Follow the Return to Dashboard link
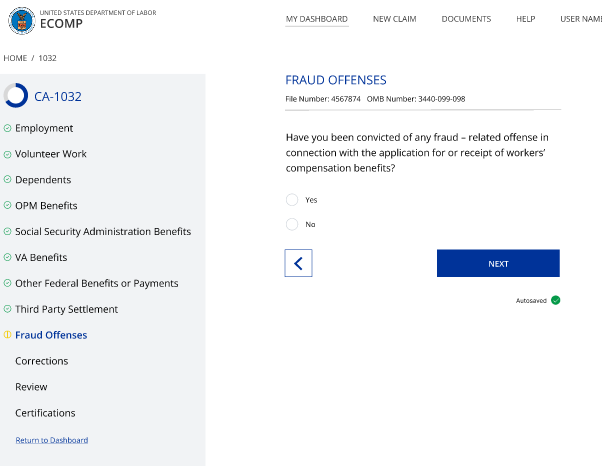The width and height of the screenshot is (602, 466). pos(52,440)
